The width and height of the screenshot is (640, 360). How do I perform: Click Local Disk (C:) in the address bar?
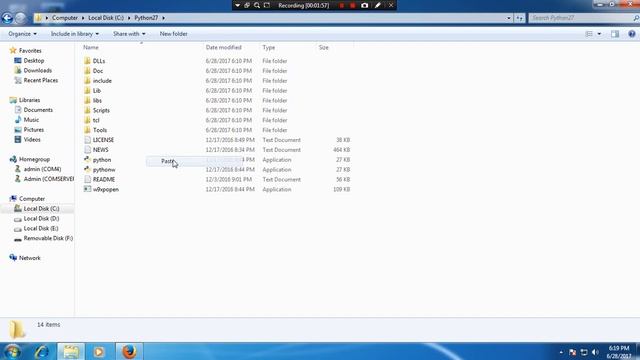click(x=106, y=18)
